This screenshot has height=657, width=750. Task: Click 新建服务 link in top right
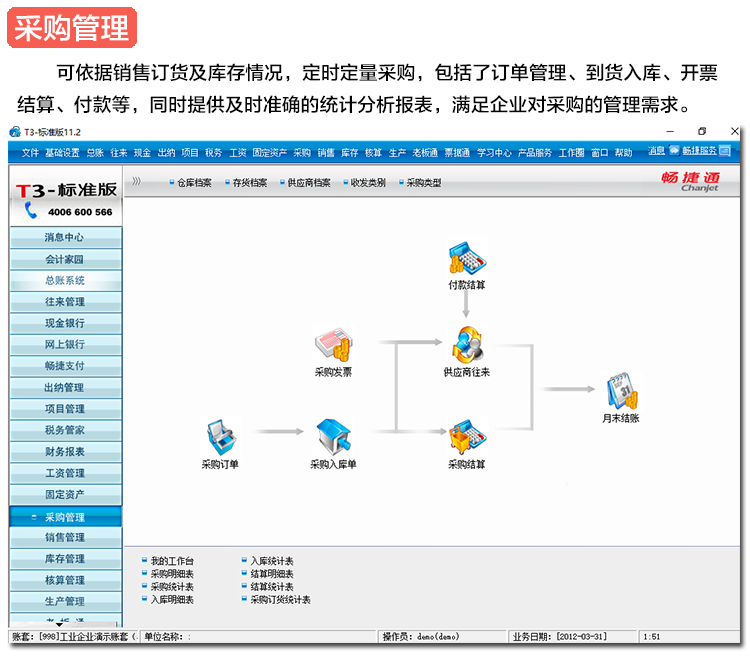(699, 152)
